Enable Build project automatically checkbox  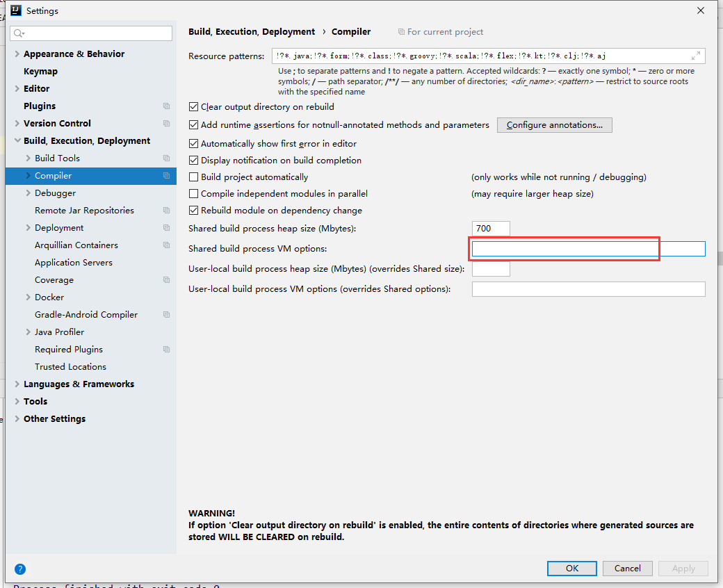point(194,177)
